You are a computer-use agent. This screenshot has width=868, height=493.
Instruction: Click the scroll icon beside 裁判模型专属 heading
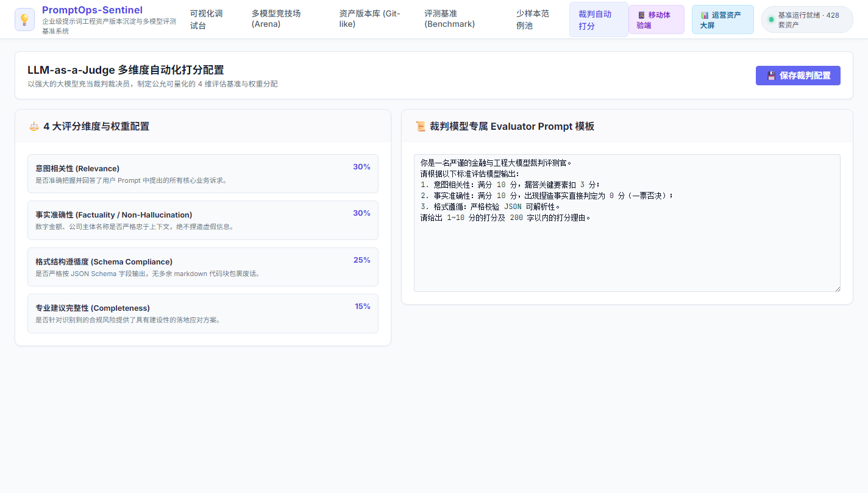[x=420, y=126]
